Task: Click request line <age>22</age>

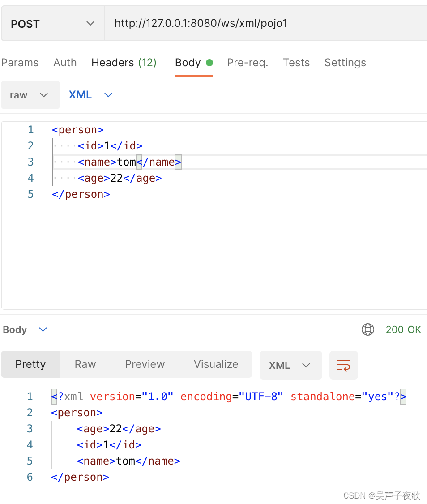Action: coord(120,178)
